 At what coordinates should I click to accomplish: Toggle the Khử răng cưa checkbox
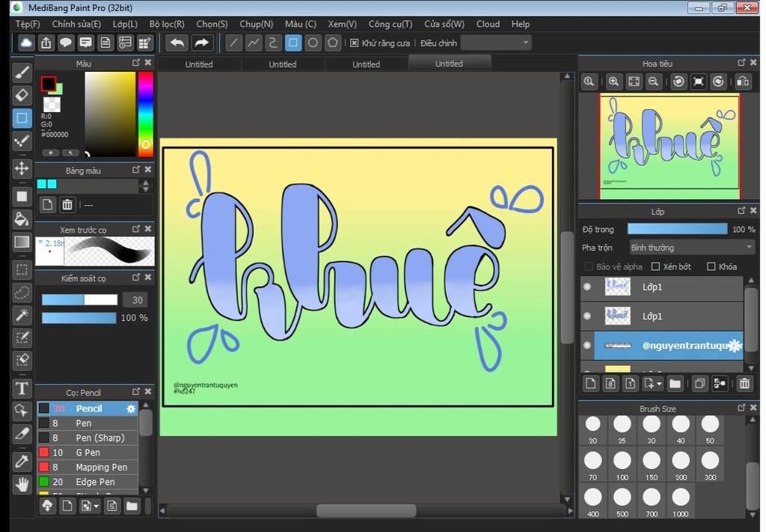[x=354, y=43]
